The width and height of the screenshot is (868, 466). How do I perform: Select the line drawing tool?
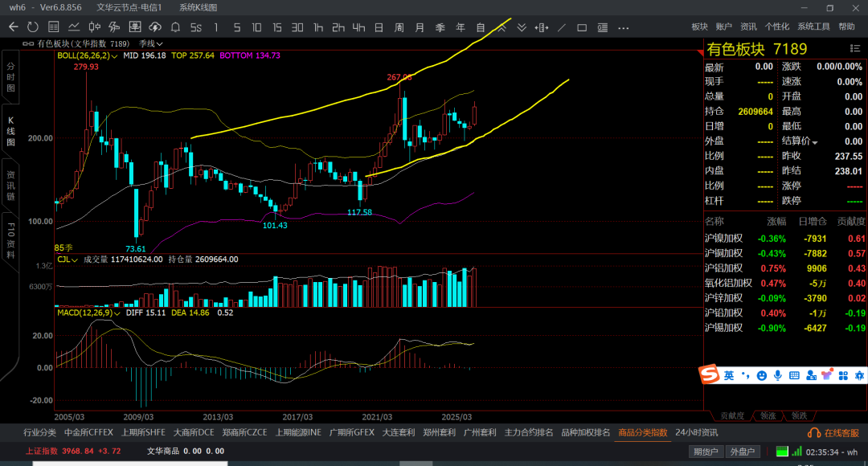point(562,27)
